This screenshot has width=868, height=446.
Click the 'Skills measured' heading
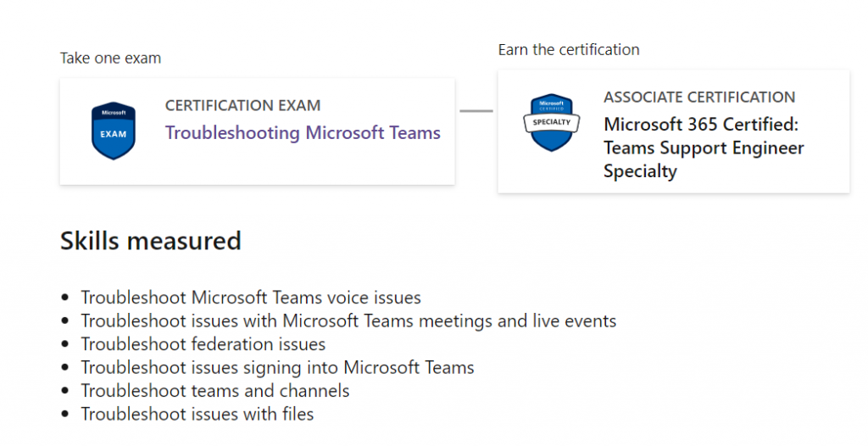click(150, 241)
